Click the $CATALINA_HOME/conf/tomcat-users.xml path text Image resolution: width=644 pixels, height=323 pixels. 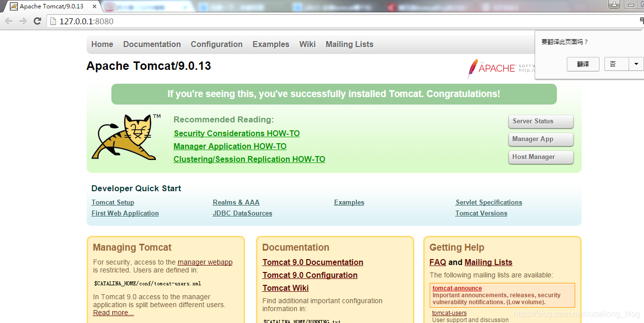148,284
